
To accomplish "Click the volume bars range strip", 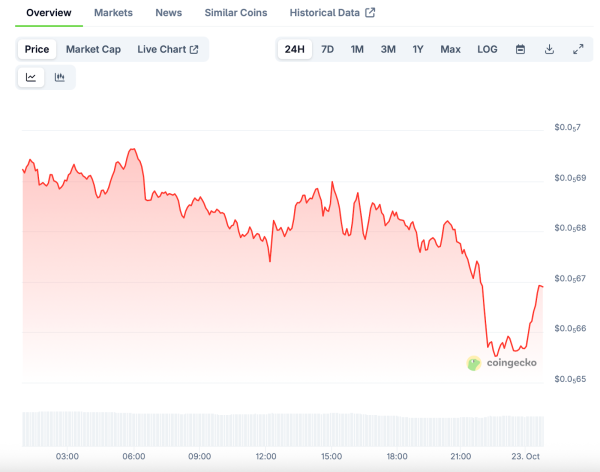I will [283, 428].
